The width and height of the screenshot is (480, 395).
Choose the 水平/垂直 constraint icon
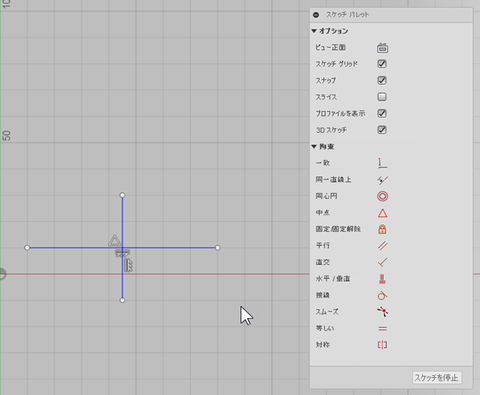pyautogui.click(x=382, y=279)
